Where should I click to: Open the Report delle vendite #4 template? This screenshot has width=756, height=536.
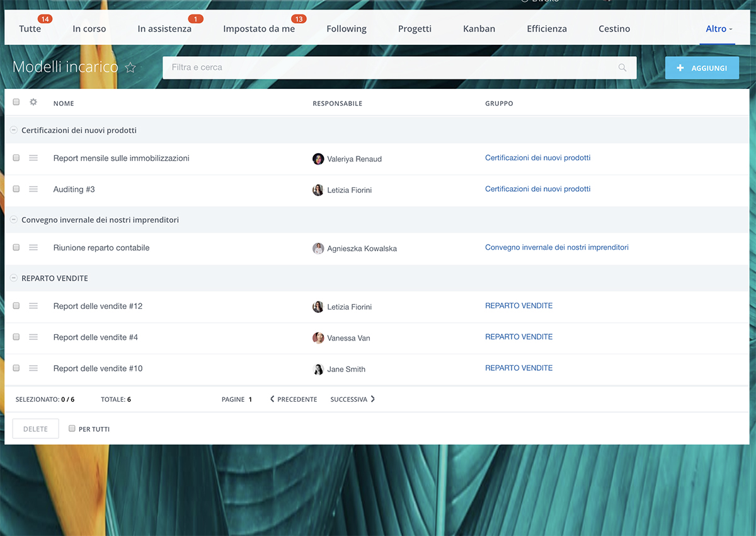[96, 337]
